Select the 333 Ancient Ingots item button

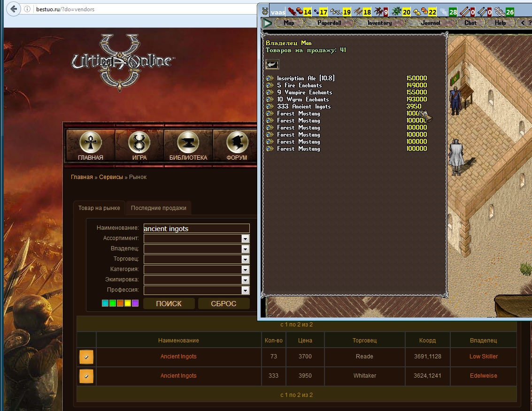(x=270, y=107)
